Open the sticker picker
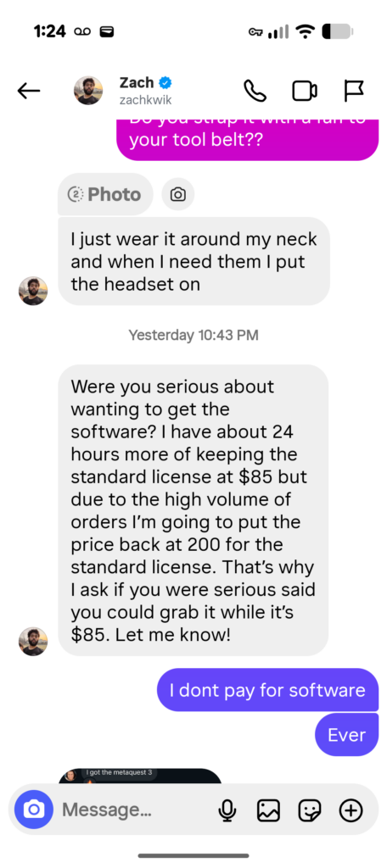 [x=310, y=811]
